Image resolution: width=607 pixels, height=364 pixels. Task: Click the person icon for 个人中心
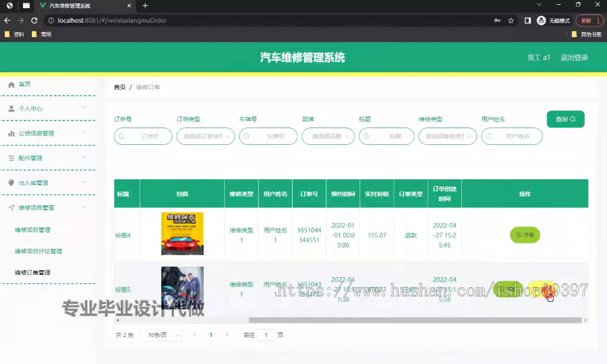[11, 109]
